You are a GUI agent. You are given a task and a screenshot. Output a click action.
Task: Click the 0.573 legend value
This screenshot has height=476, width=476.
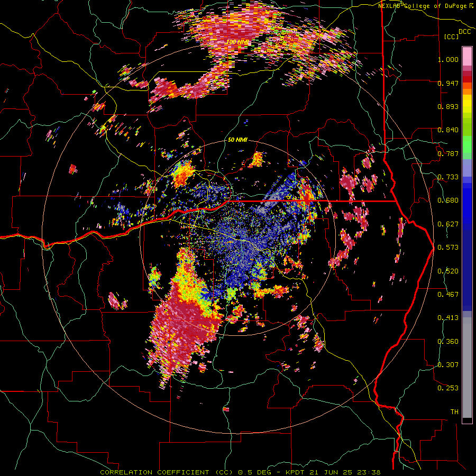point(448,248)
